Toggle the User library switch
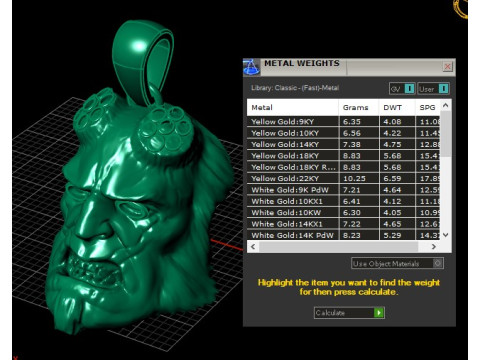480x360 pixels. pyautogui.click(x=443, y=89)
